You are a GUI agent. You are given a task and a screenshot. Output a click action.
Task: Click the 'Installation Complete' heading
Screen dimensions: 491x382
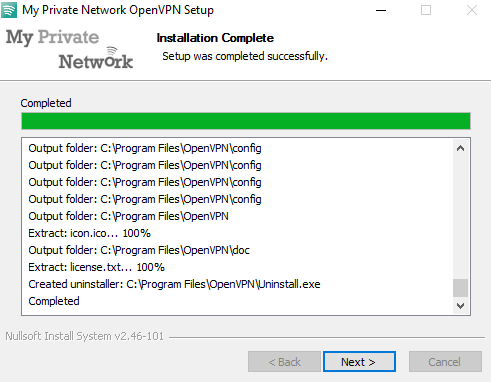pos(215,38)
